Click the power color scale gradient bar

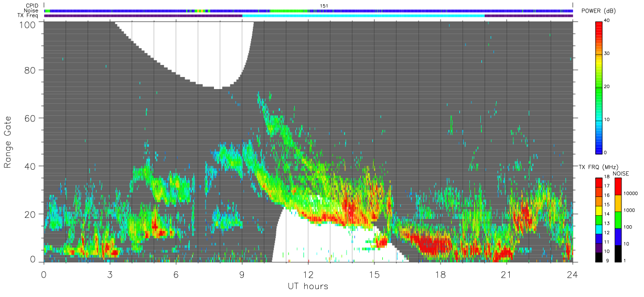599,87
